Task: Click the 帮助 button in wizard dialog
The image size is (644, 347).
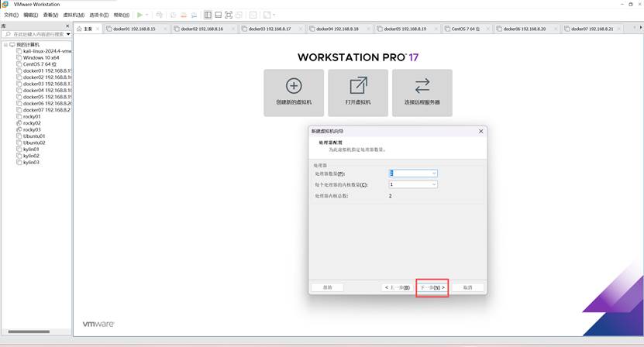Action: click(327, 287)
